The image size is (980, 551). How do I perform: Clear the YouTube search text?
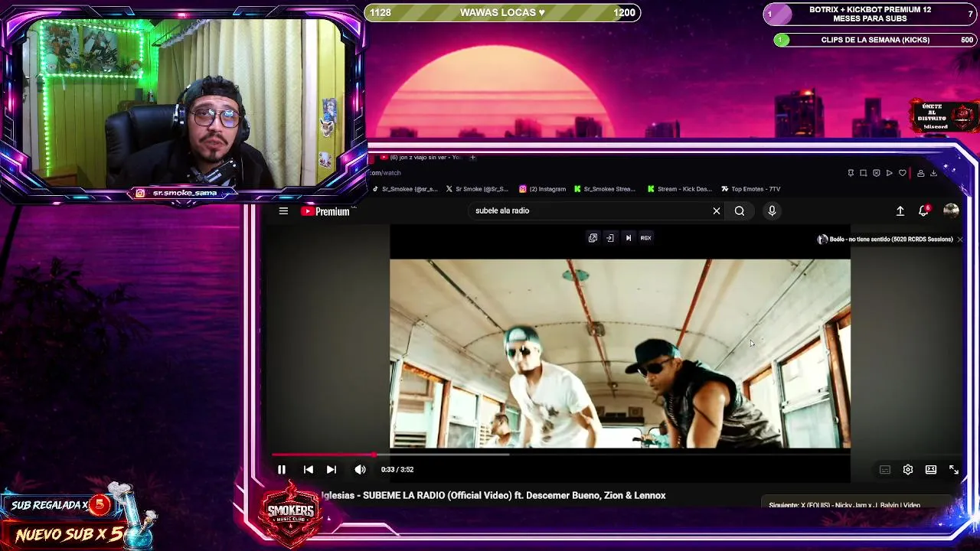click(x=717, y=210)
